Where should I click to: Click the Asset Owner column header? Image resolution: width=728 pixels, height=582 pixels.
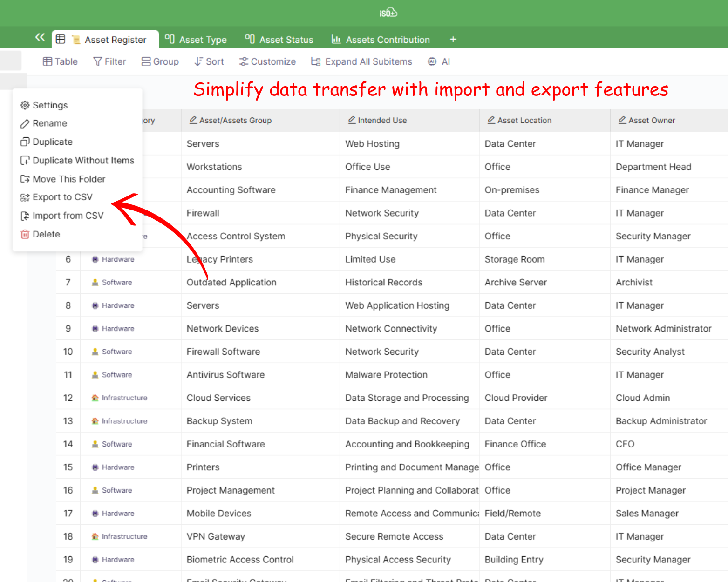coord(651,120)
